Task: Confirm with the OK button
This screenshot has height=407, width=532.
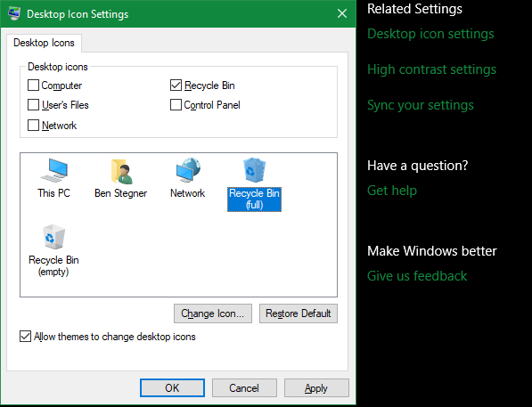Action: click(x=172, y=388)
